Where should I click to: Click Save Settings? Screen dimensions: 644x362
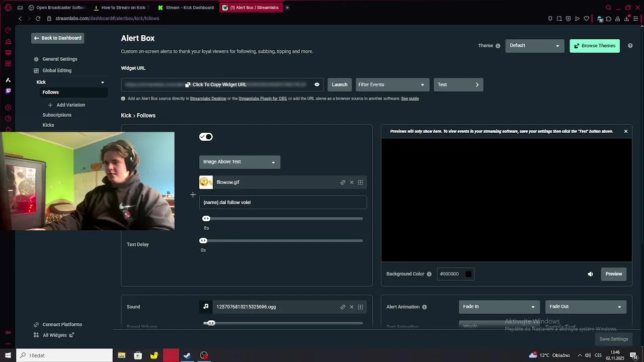coord(614,339)
